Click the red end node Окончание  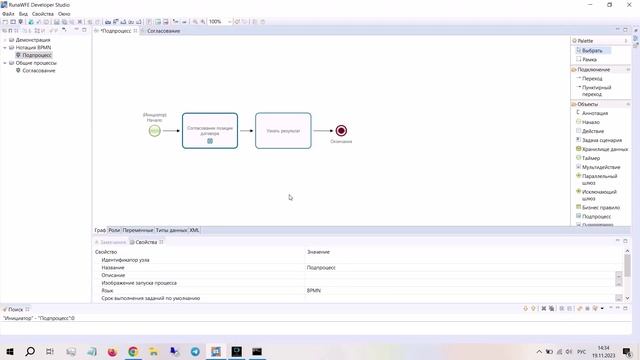click(x=341, y=131)
